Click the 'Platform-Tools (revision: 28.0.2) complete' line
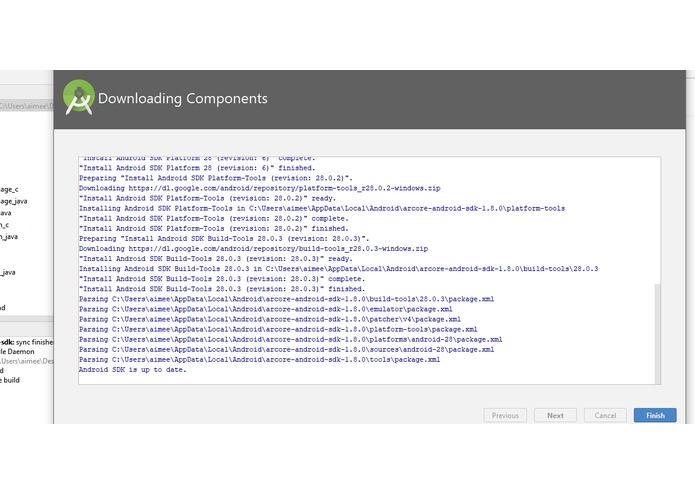The image size is (695, 494). 214,218
